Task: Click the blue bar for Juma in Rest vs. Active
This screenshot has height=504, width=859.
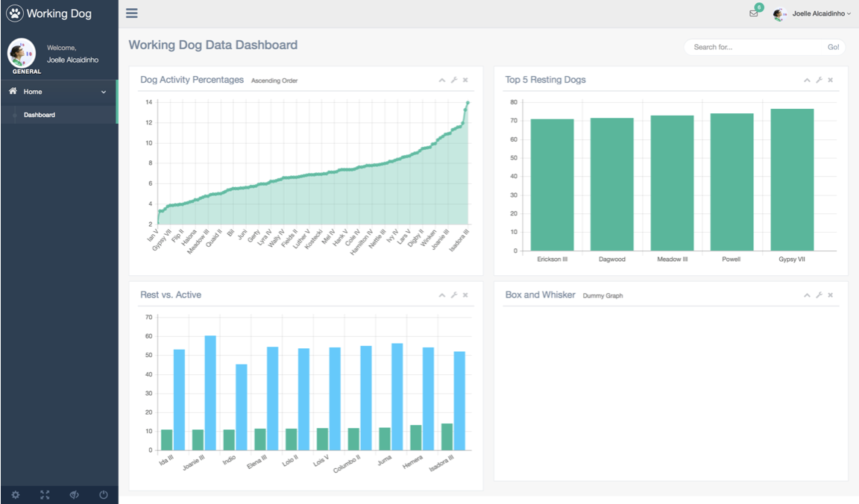Action: point(397,397)
